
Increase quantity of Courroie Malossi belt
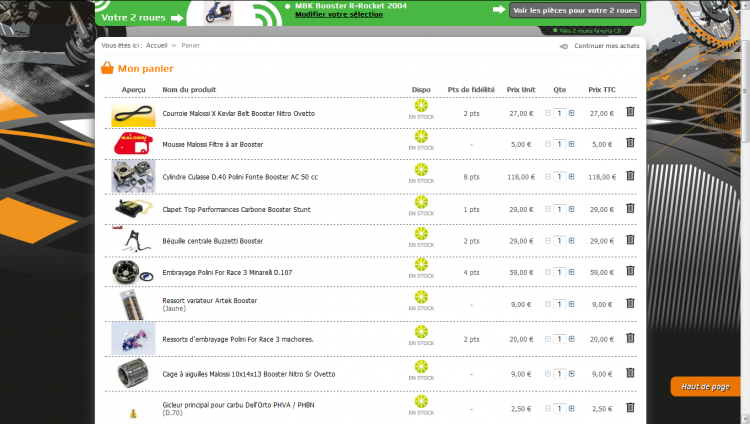pos(572,113)
